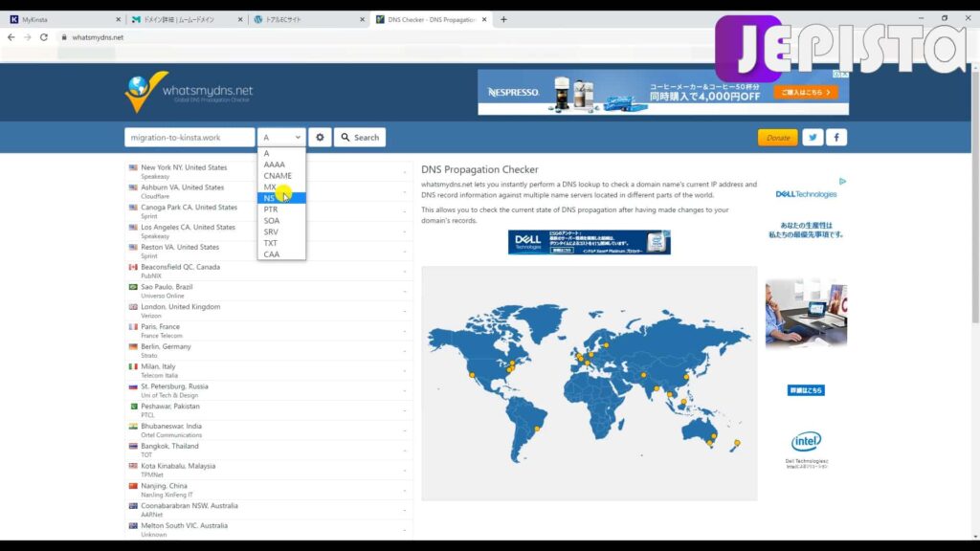Click the settings gear icon beside the search
The width and height of the screenshot is (980, 551).
coord(320,138)
